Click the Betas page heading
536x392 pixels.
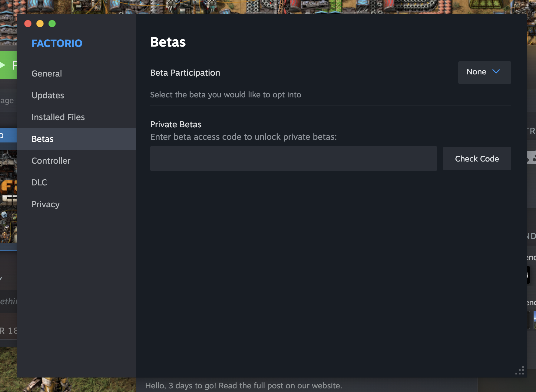coord(168,42)
